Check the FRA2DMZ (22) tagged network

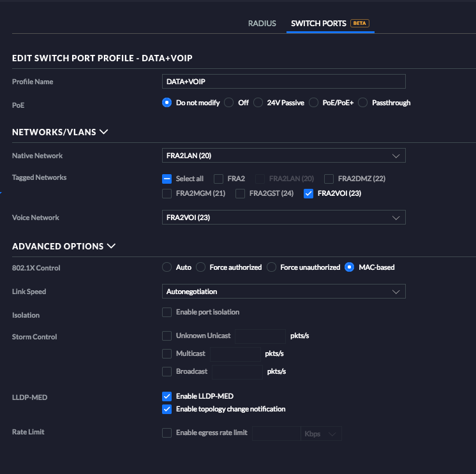329,179
